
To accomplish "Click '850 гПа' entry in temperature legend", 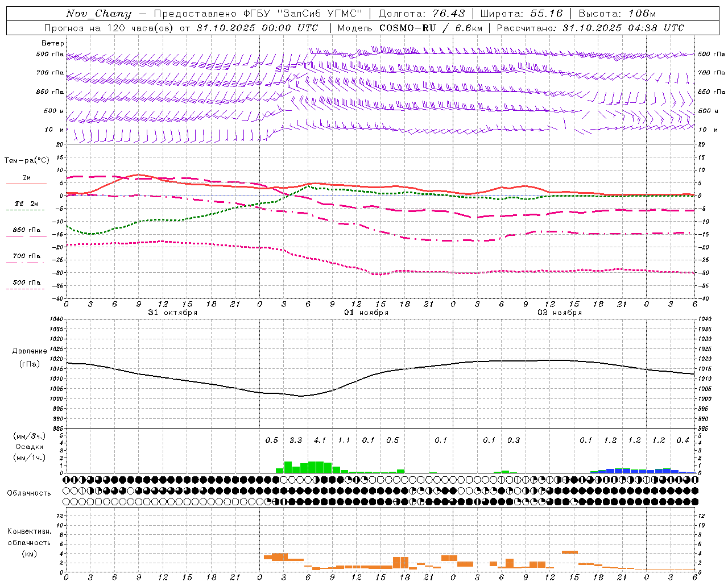I will click(27, 230).
